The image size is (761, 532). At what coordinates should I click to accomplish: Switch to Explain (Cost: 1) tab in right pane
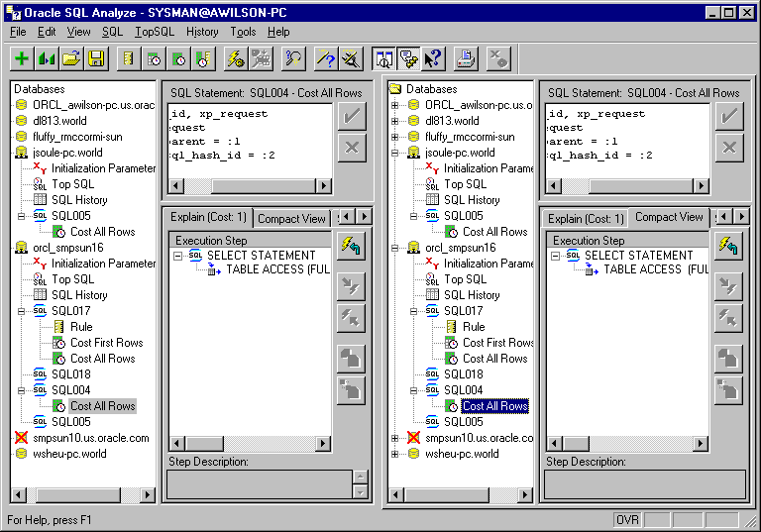tap(585, 218)
